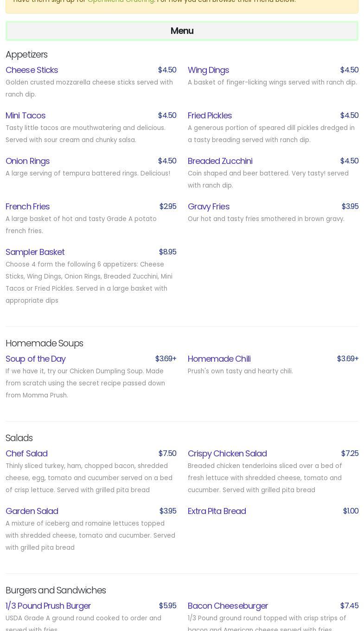The height and width of the screenshot is (631, 364).
Task: Select the Mini Tacos item
Action: 26,115
